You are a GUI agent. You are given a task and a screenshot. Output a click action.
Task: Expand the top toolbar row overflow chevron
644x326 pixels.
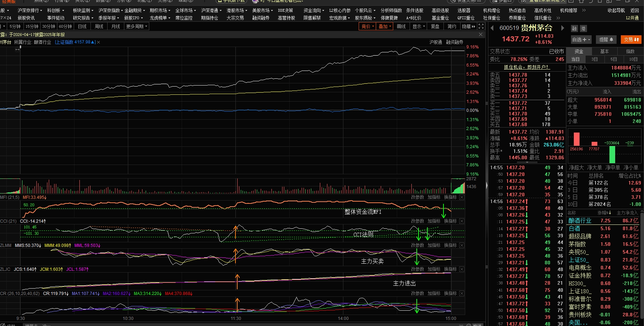point(584,10)
